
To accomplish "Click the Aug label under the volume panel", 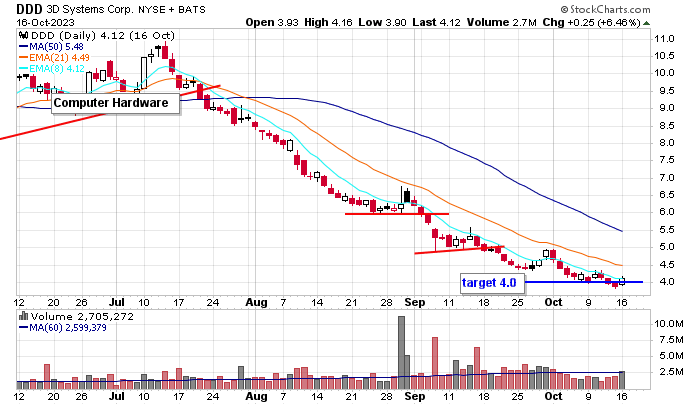I will pos(256,396).
